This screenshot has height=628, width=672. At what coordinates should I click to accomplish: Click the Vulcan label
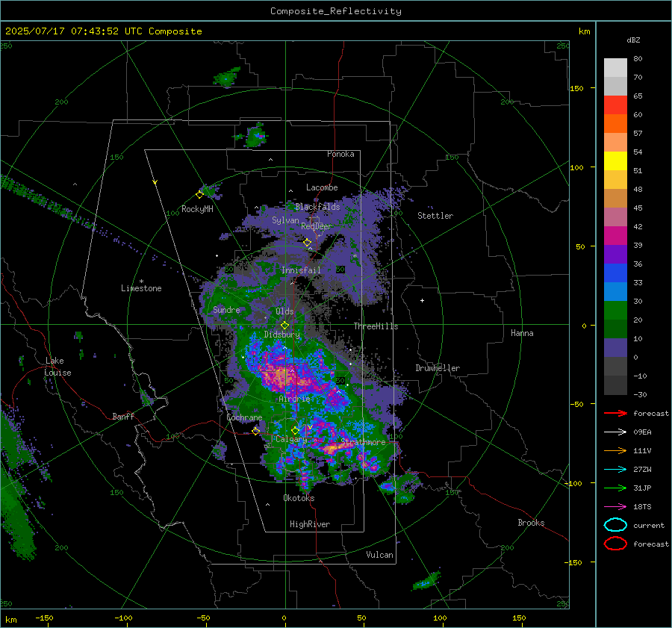click(x=380, y=555)
